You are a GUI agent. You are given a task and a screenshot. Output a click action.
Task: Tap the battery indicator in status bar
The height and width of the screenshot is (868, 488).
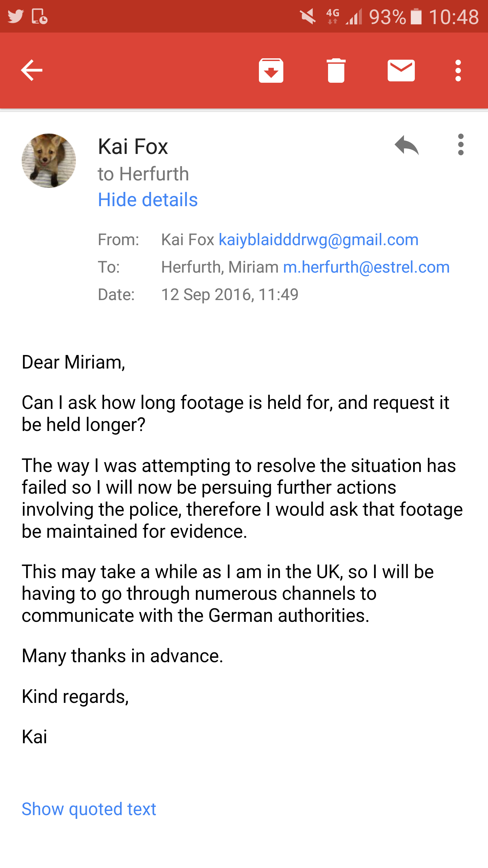pyautogui.click(x=416, y=16)
